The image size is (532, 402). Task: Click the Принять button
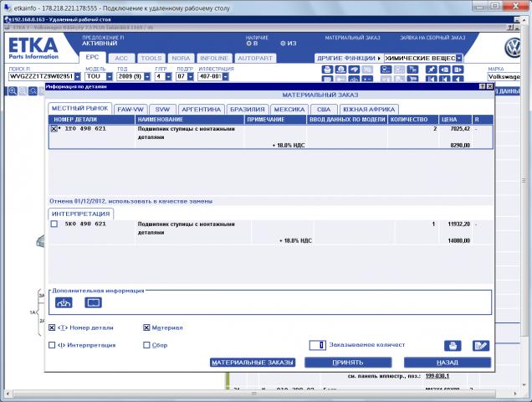[348, 363]
